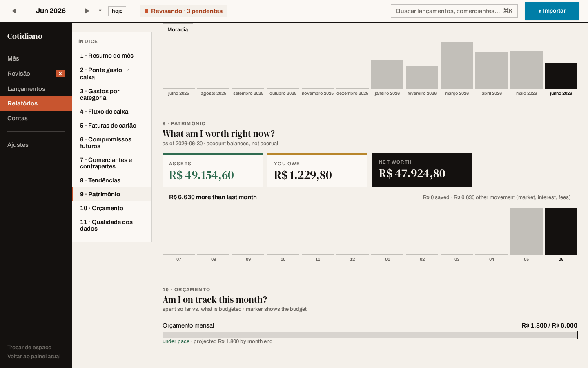Click the Orçamento mensal progress bar

[370, 335]
